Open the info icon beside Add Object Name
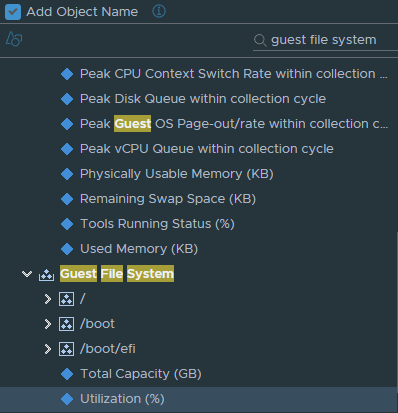The image size is (398, 413). [159, 11]
